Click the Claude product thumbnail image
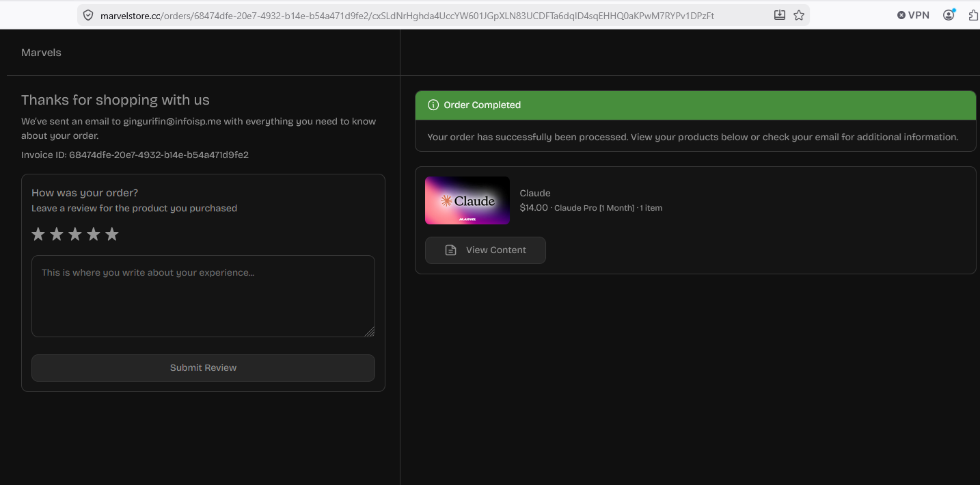This screenshot has width=980, height=485. coord(467,200)
